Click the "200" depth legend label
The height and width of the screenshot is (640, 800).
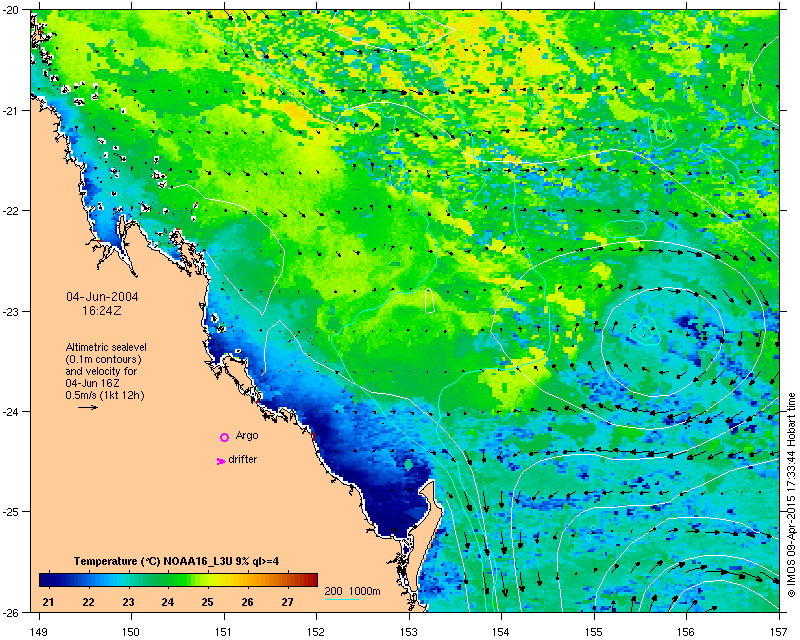click(x=334, y=592)
